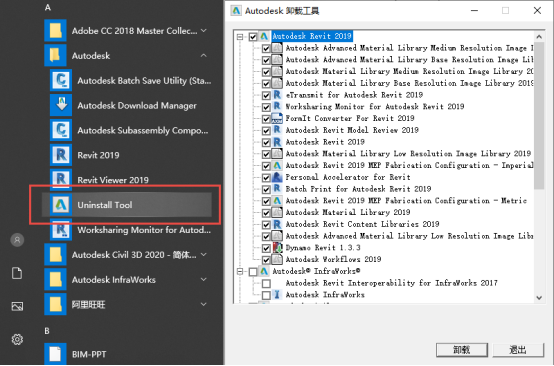Open the Autodesk Uninstall Tool icon
This screenshot has width=554, height=366.
(61, 205)
